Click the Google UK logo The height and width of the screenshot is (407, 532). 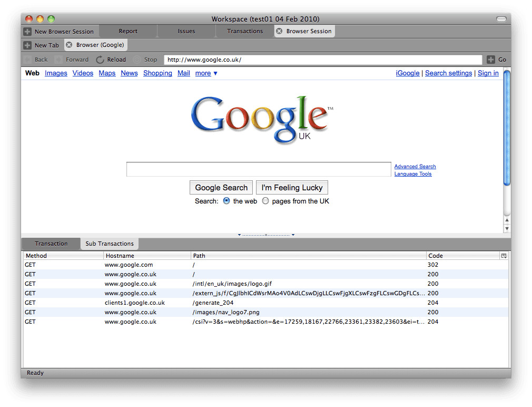click(262, 120)
